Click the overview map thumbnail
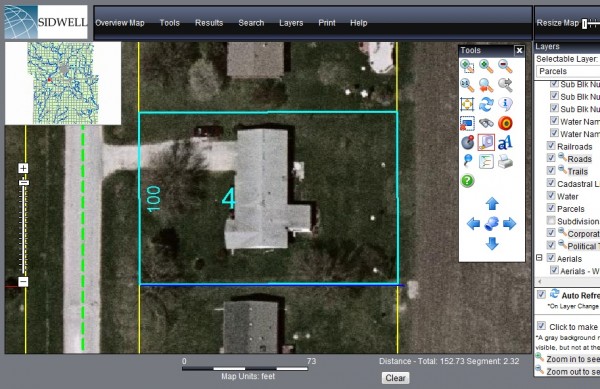Image resolution: width=600 pixels, height=389 pixels. coord(63,83)
